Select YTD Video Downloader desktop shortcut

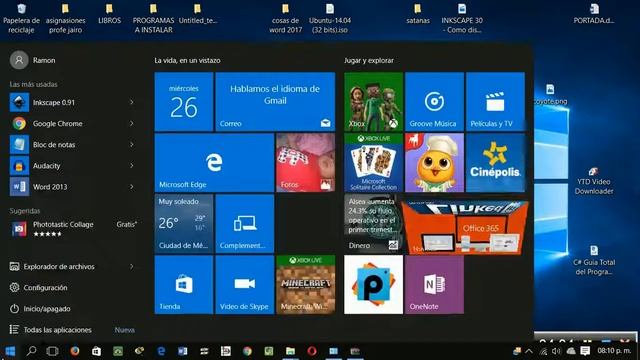pyautogui.click(x=594, y=181)
